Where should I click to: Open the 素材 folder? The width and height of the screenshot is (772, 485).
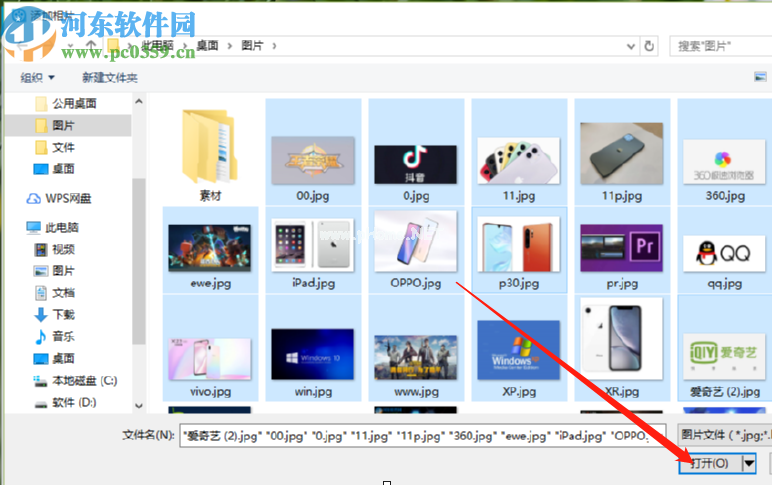[x=210, y=153]
